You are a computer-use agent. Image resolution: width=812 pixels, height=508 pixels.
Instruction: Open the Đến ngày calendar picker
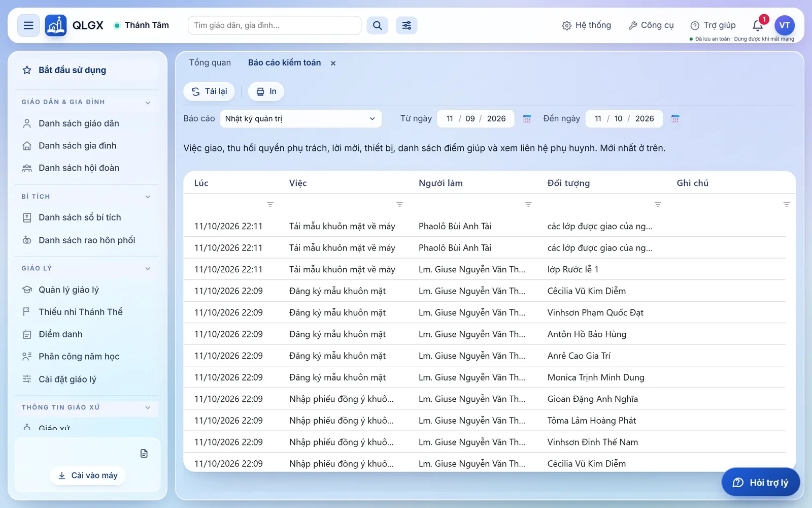tap(675, 119)
